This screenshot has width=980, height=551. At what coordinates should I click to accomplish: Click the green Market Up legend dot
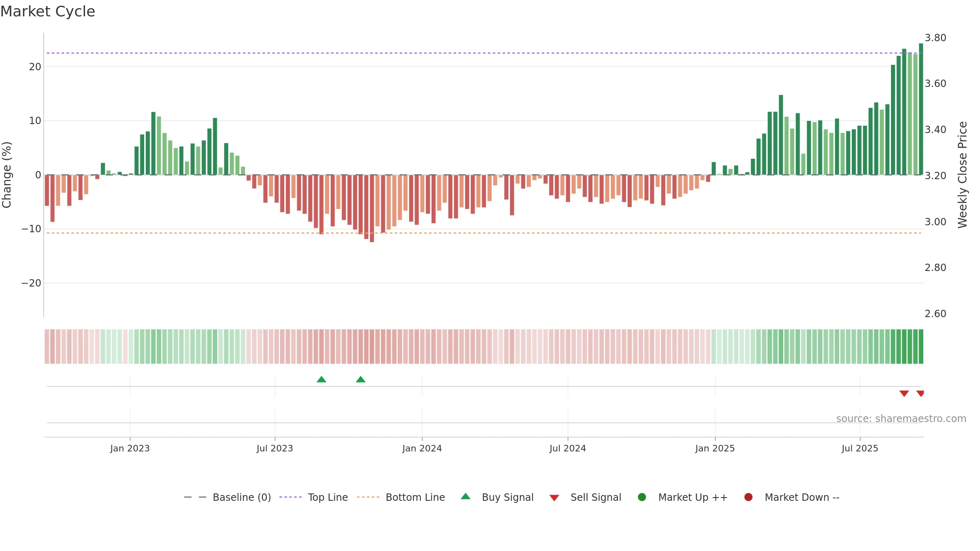point(642,497)
